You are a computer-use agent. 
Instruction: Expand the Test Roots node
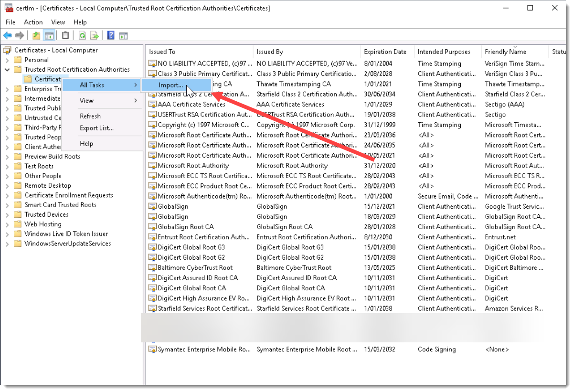pos(7,167)
